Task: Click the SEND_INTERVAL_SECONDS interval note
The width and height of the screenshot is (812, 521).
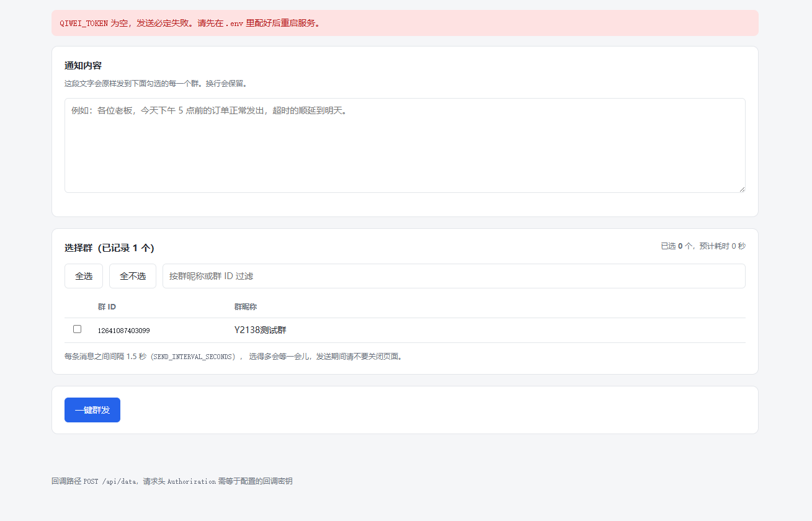Action: coord(234,357)
